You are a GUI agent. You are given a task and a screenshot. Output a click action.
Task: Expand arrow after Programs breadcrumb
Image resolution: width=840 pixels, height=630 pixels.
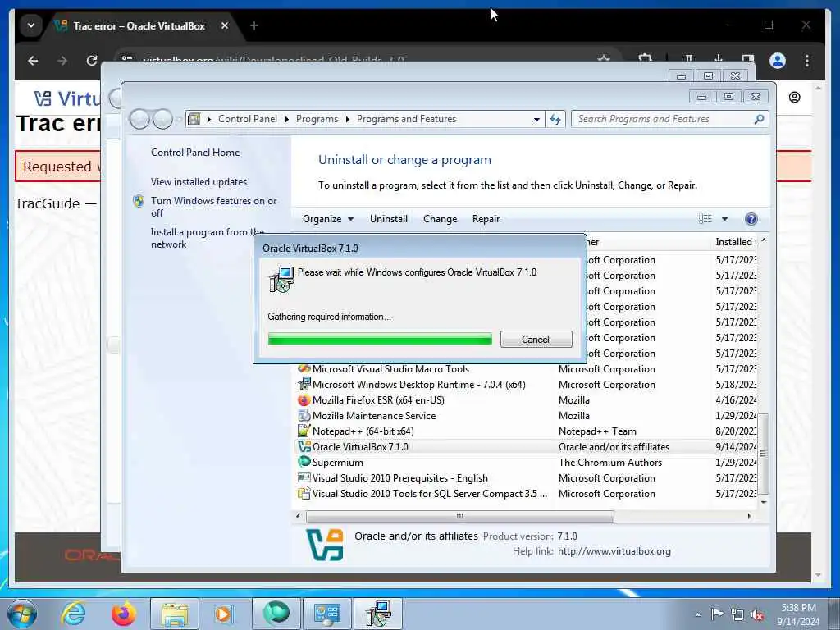(x=347, y=119)
